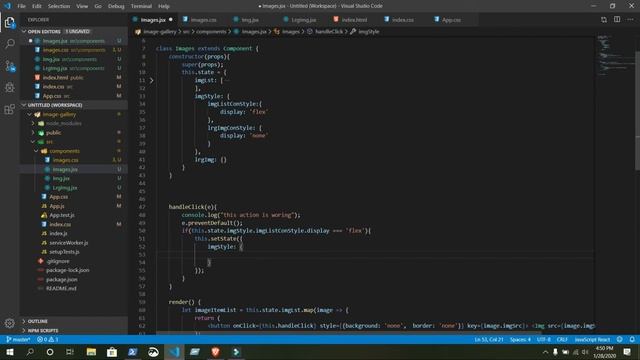
Task: Open notifications bell in status bar
Action: coord(632,339)
